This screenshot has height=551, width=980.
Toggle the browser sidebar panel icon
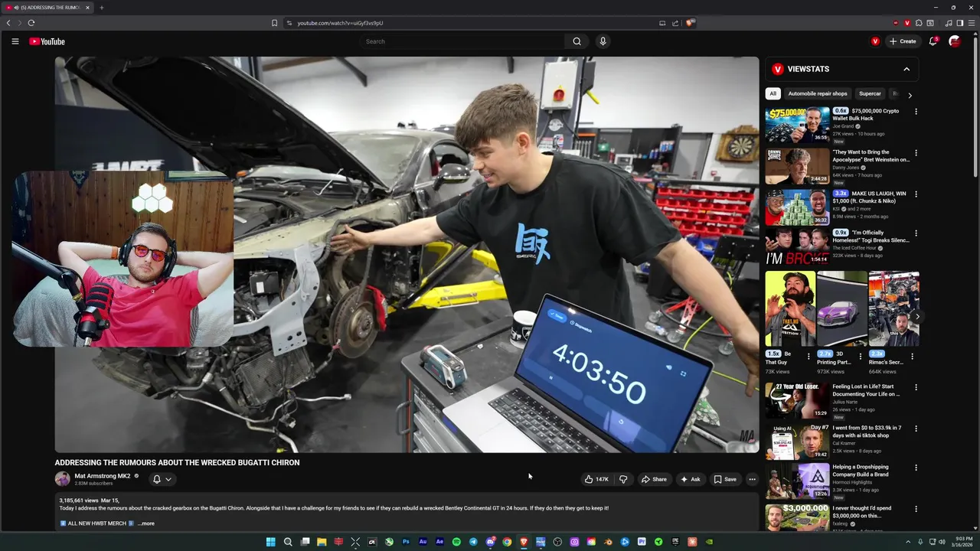coord(959,23)
